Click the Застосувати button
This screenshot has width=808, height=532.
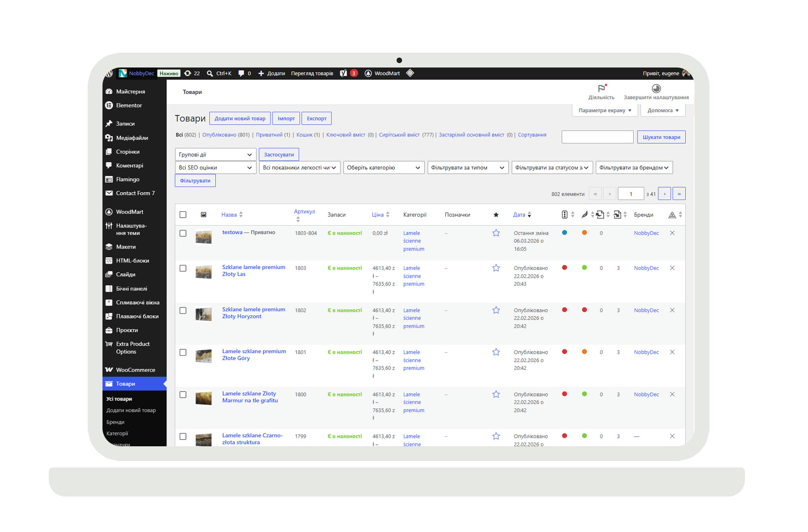coord(279,155)
